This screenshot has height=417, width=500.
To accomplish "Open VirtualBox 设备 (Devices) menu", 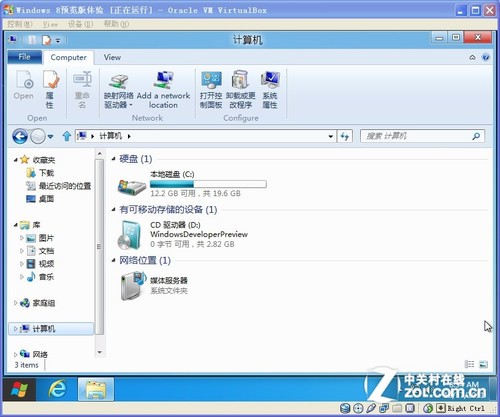I will (x=80, y=24).
